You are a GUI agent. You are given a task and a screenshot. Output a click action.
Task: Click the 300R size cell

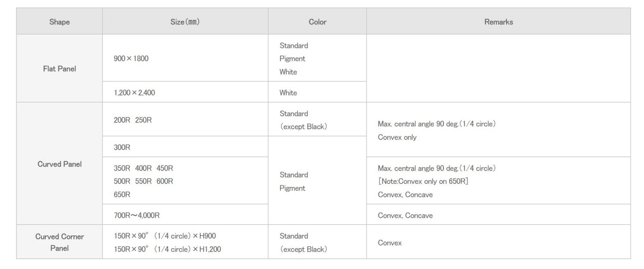click(122, 147)
